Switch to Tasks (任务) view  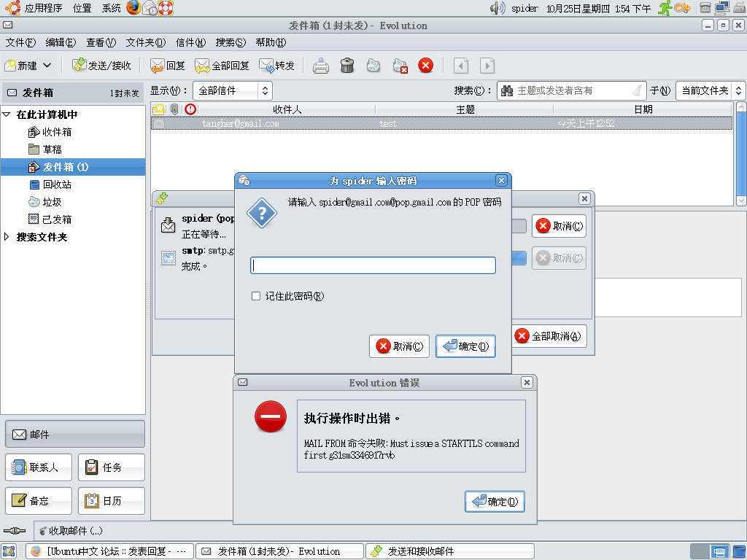pyautogui.click(x=112, y=467)
